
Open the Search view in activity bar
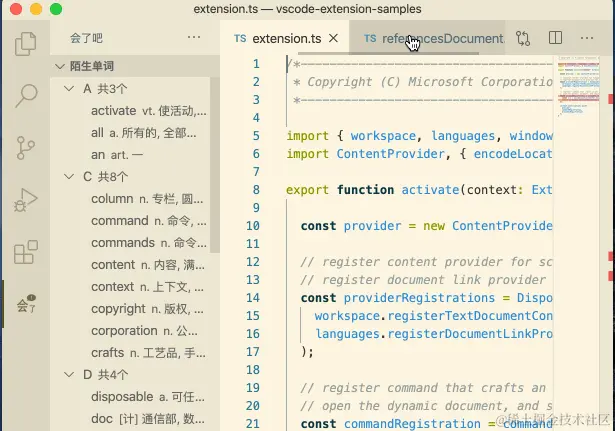[26, 95]
